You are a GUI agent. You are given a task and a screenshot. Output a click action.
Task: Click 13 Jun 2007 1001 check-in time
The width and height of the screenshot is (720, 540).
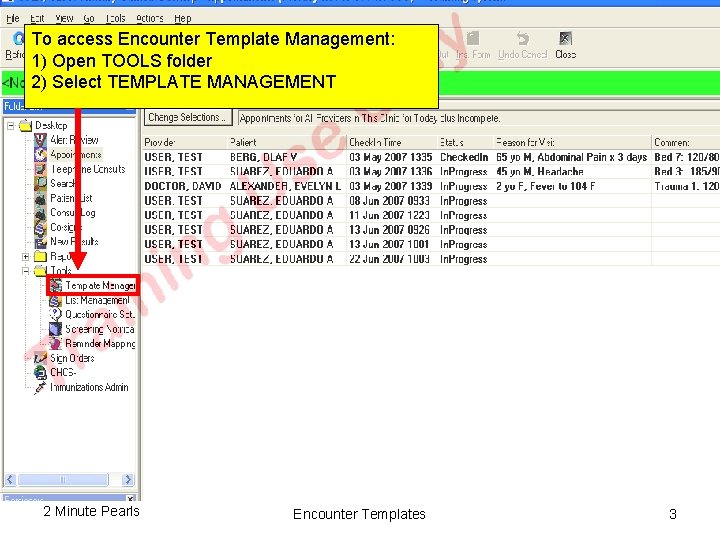pos(389,244)
